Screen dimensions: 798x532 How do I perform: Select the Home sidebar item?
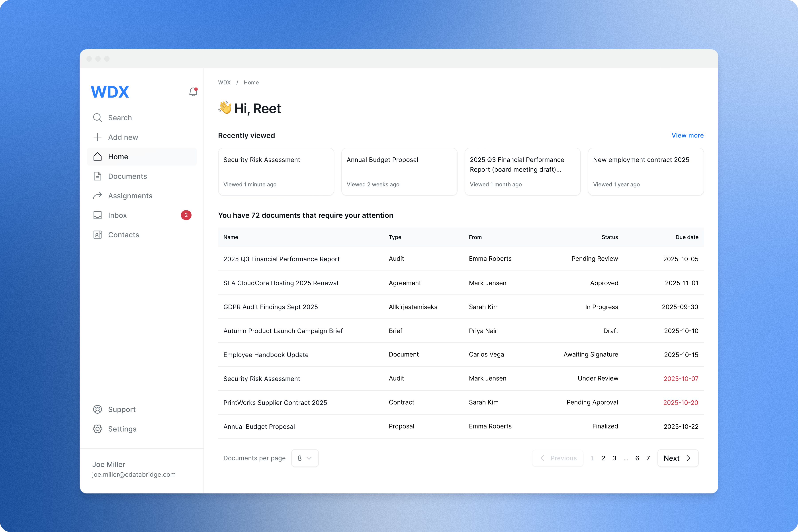[141, 157]
